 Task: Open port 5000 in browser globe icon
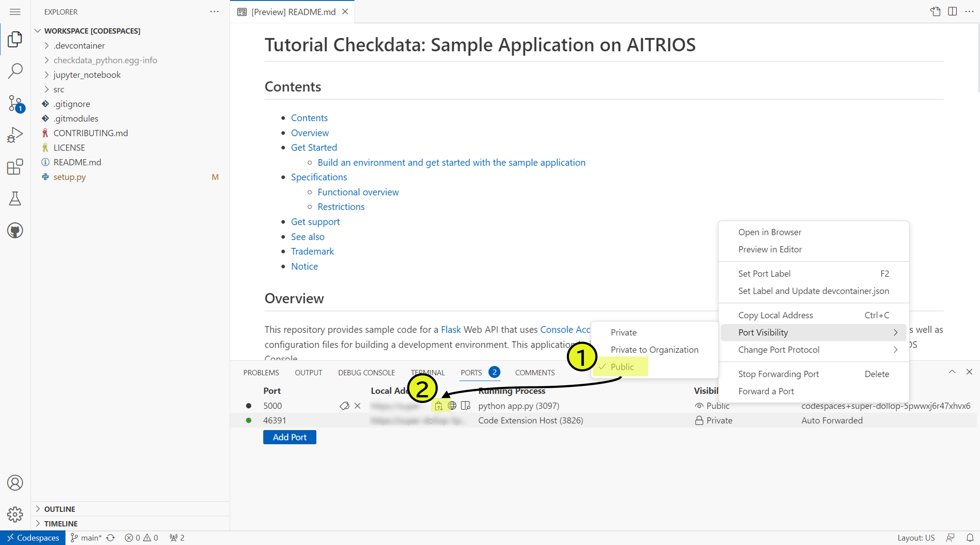tap(452, 405)
